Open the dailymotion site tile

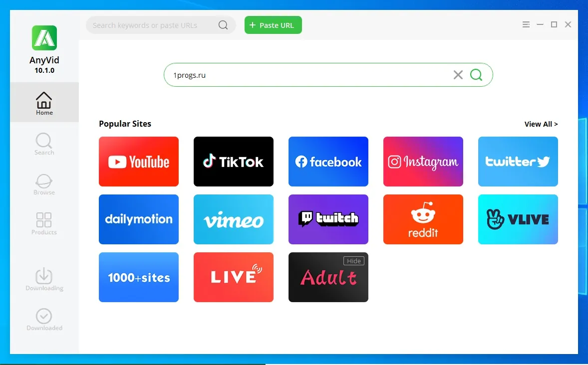tap(139, 219)
